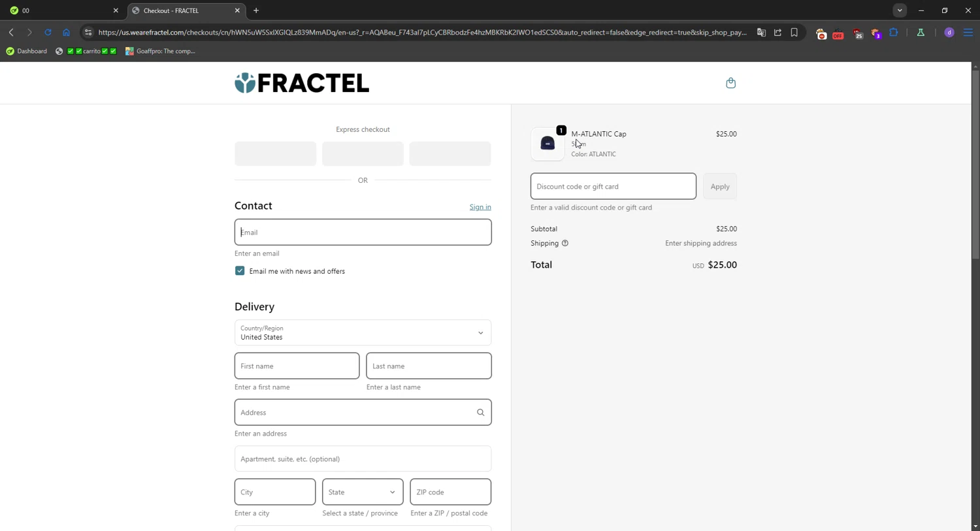Focus the ZIP code field
The image size is (980, 531).
(450, 492)
